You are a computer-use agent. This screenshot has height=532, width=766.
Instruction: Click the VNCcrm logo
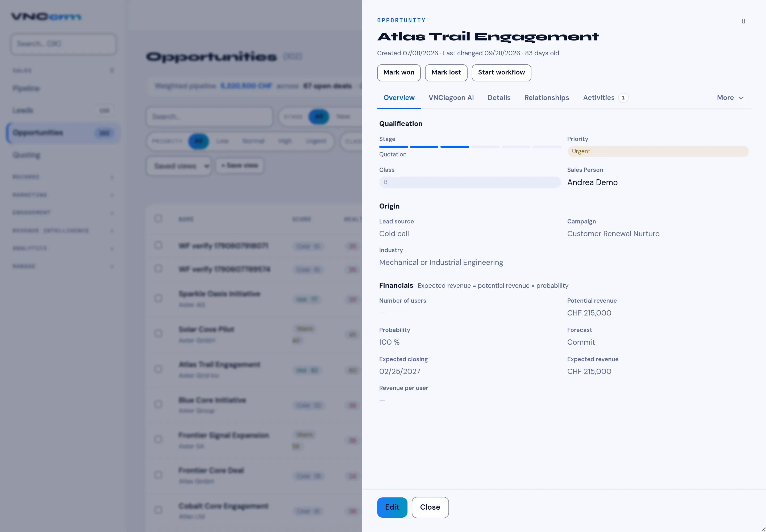pyautogui.click(x=46, y=17)
